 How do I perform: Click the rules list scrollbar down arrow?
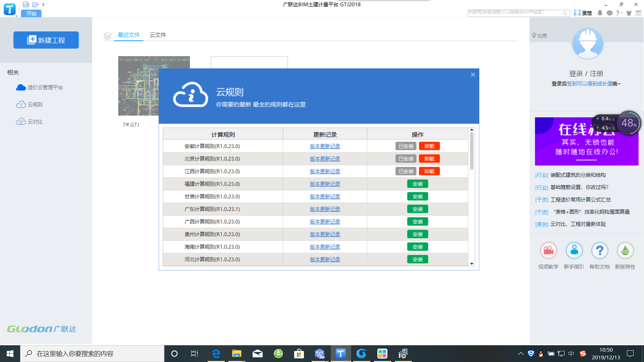[x=472, y=264]
